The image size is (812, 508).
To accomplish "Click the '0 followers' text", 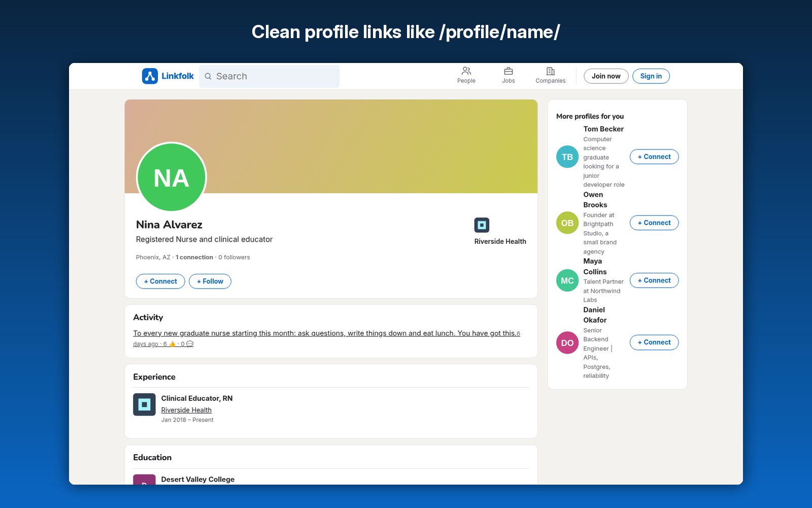I will [x=234, y=258].
